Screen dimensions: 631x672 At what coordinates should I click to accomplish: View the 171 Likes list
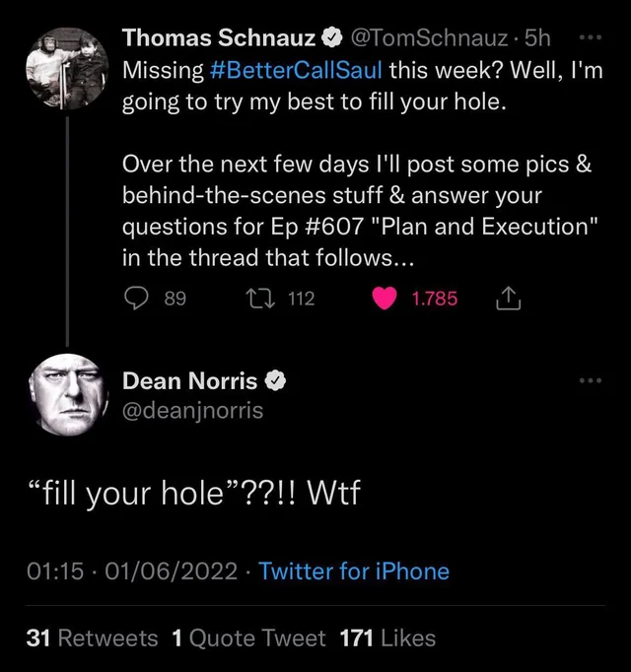387,638
